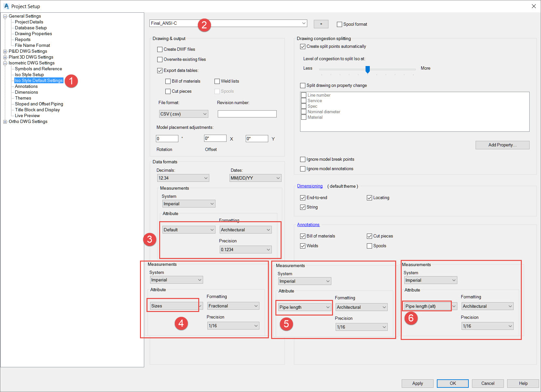The height and width of the screenshot is (392, 541).
Task: Select Title Block and Display settings
Action: click(x=37, y=110)
